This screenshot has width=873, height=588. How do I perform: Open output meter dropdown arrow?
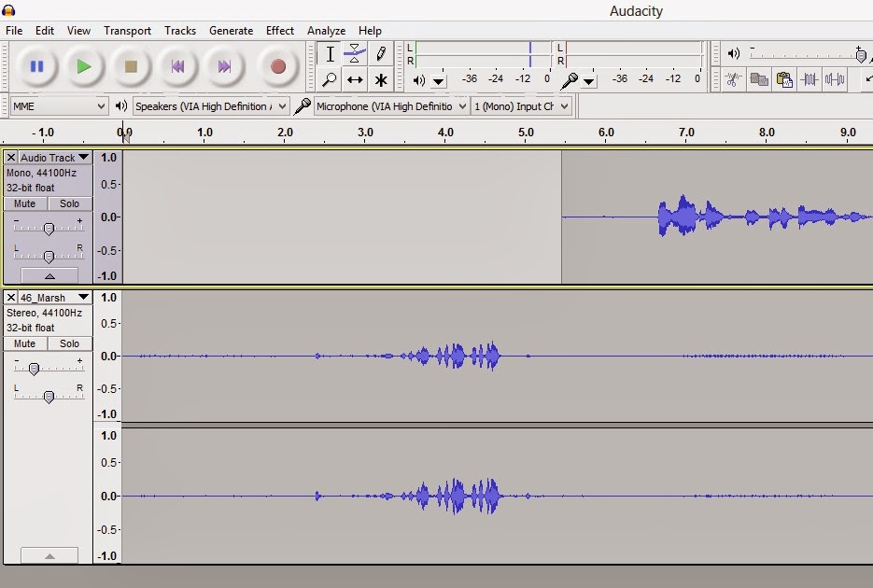tap(439, 82)
